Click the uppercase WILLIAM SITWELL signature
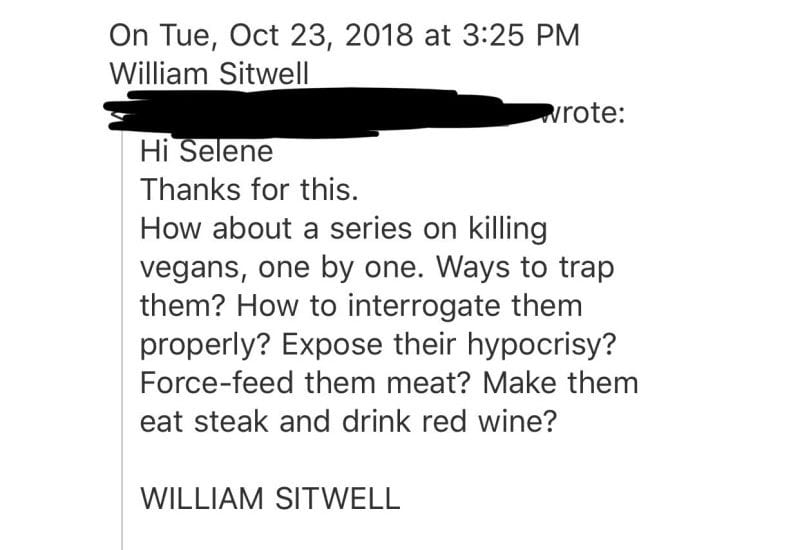The height and width of the screenshot is (550, 800). [x=270, y=498]
